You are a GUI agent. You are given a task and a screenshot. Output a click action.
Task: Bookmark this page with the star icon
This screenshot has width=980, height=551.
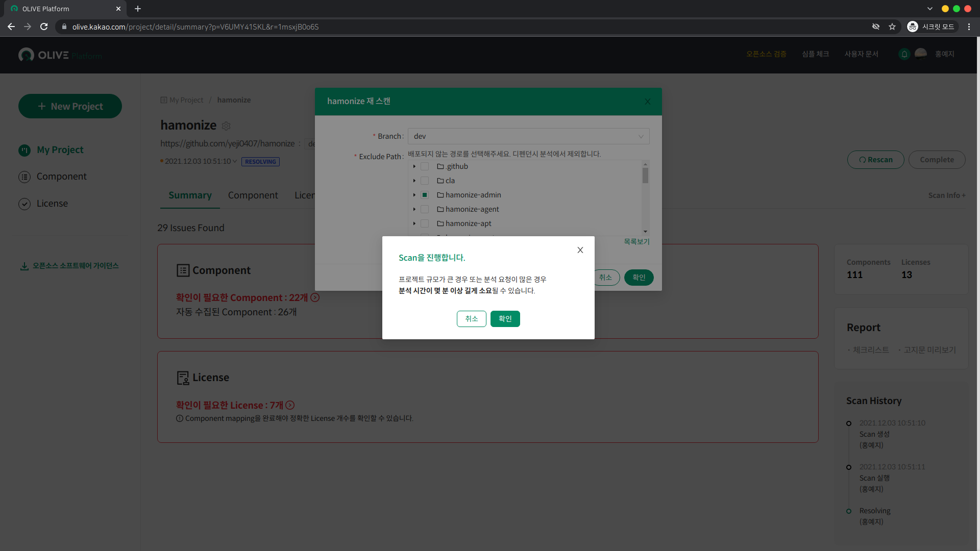(x=892, y=27)
